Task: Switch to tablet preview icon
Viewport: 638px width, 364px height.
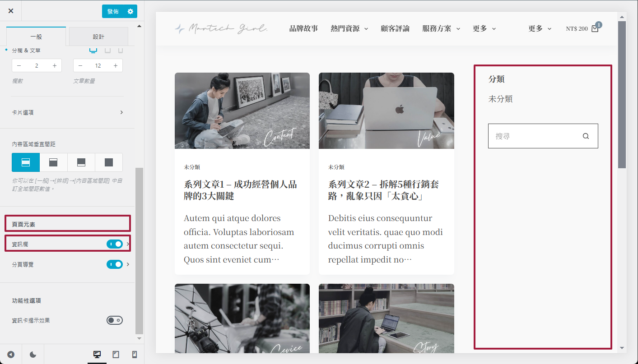Action: point(116,355)
